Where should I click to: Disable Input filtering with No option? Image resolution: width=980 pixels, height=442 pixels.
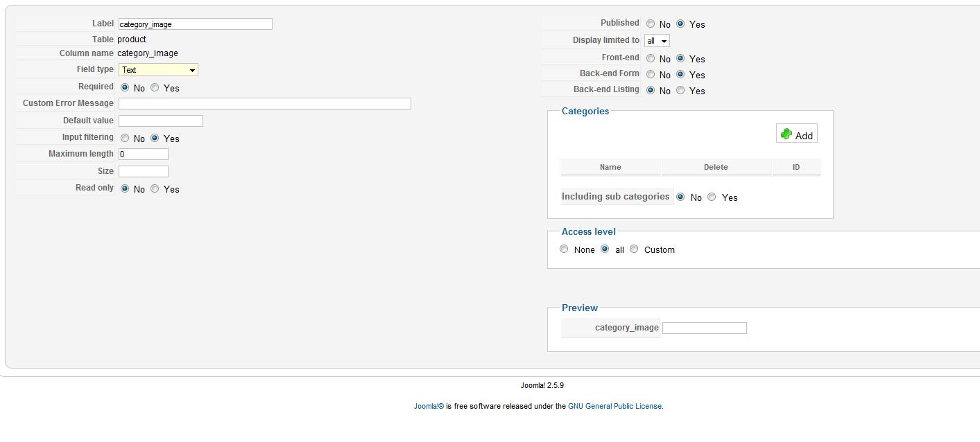pyautogui.click(x=125, y=139)
